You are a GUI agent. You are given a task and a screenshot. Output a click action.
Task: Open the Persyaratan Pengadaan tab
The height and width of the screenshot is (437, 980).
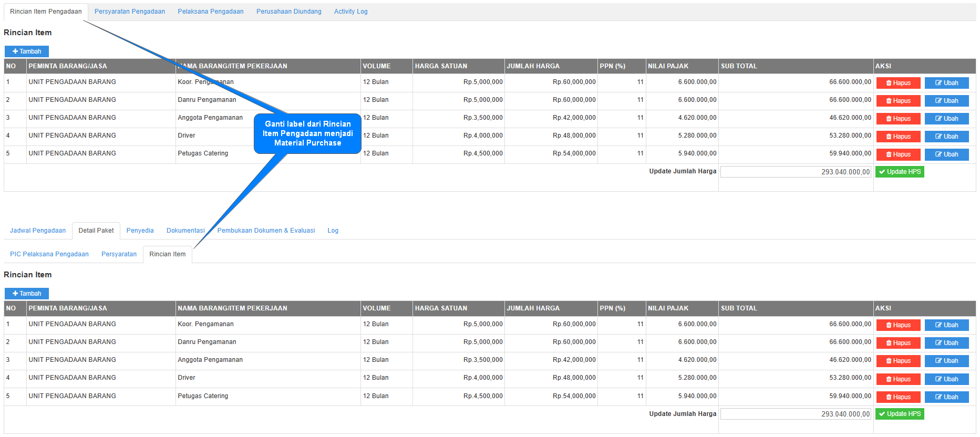coord(130,12)
